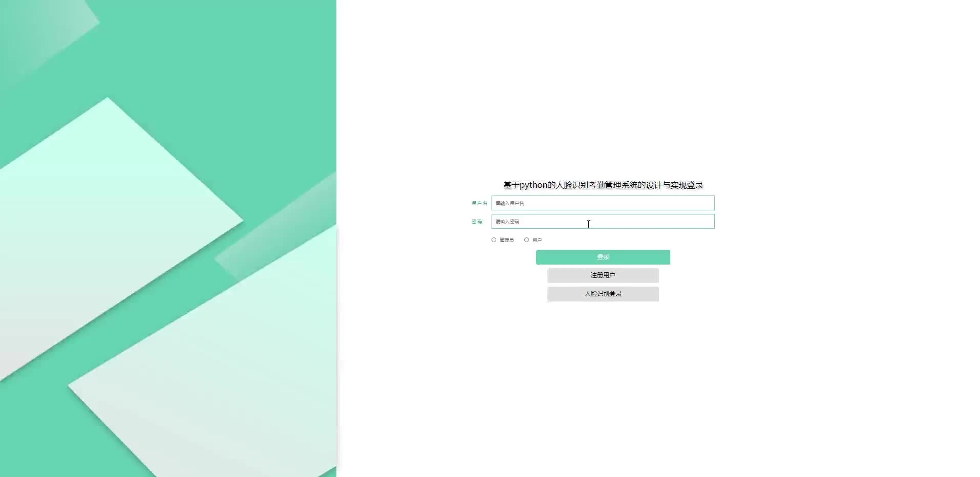Screen dimensions: 980x477
Task: Click the green 登录 login button
Action: pyautogui.click(x=603, y=257)
